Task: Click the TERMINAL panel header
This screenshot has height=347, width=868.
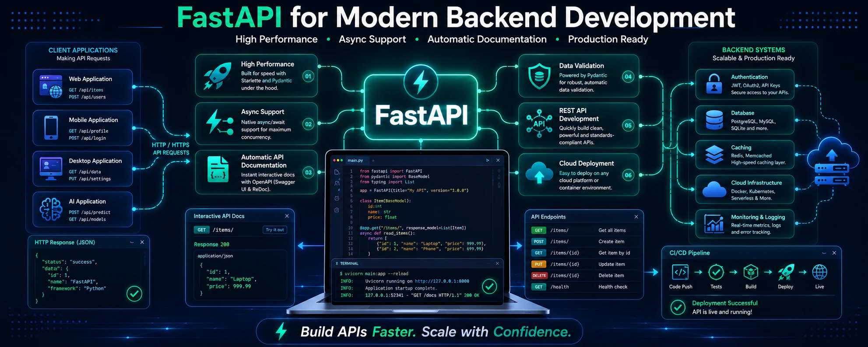Action: pyautogui.click(x=418, y=263)
